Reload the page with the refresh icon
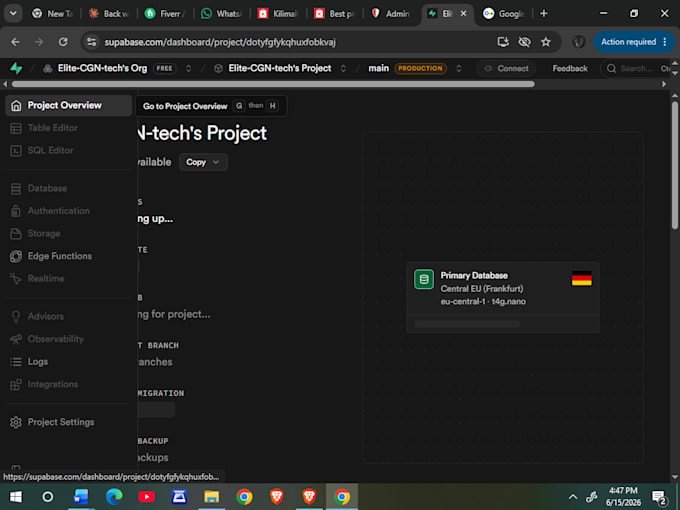This screenshot has width=680, height=510. coord(63,42)
